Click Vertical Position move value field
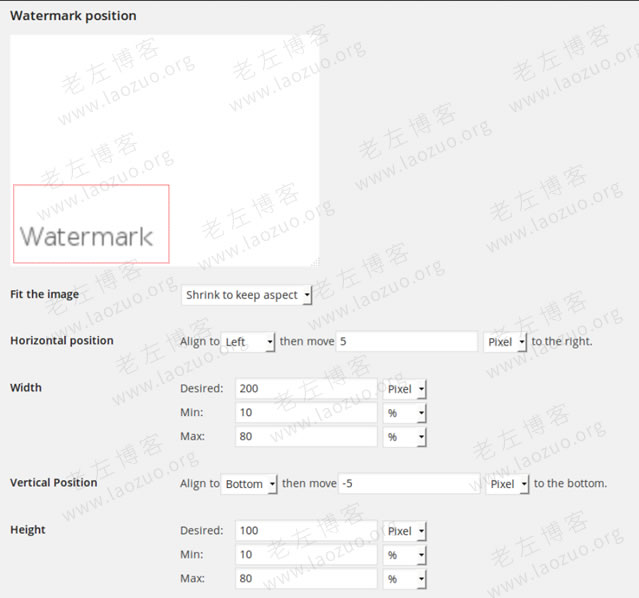Image resolution: width=639 pixels, height=598 pixels. click(409, 484)
